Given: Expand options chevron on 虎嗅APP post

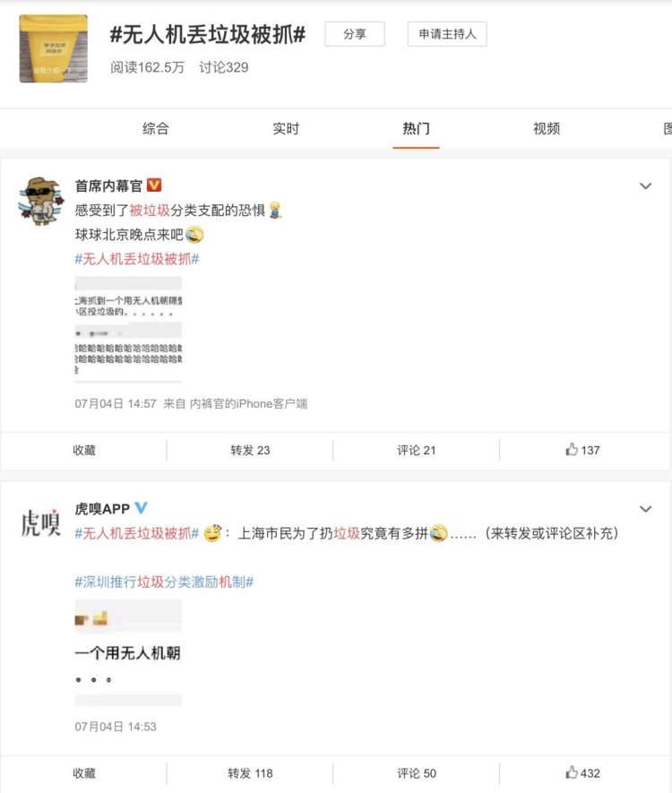Looking at the screenshot, I should [x=645, y=509].
